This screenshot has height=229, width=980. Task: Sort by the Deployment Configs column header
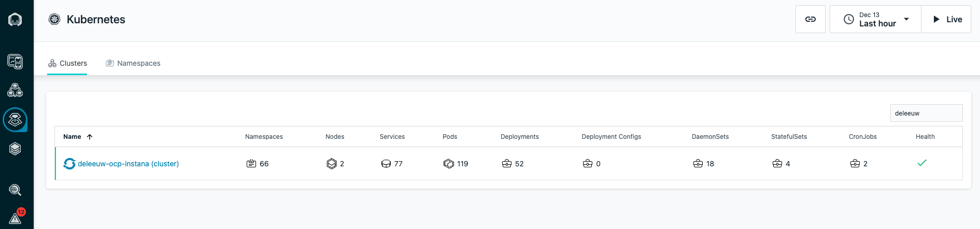tap(612, 137)
